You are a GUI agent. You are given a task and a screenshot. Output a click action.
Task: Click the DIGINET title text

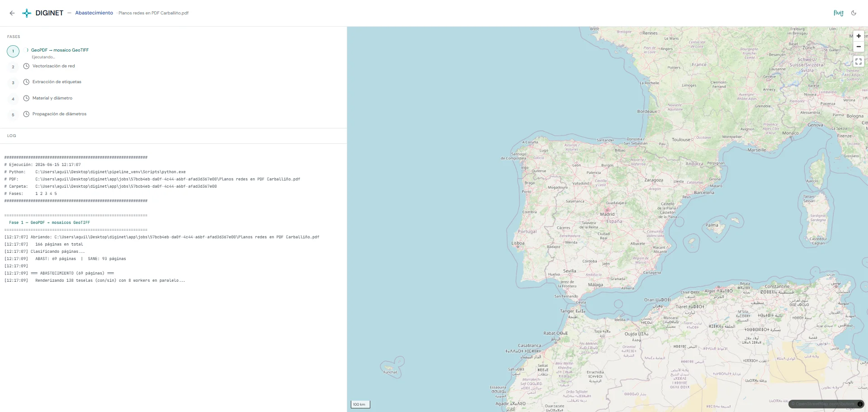(49, 13)
